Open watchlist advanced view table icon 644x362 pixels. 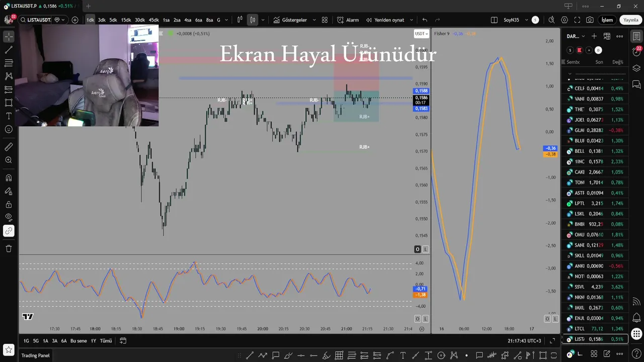(607, 36)
